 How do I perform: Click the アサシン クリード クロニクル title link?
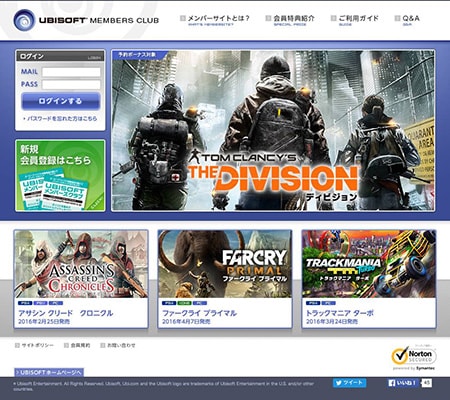pos(66,313)
